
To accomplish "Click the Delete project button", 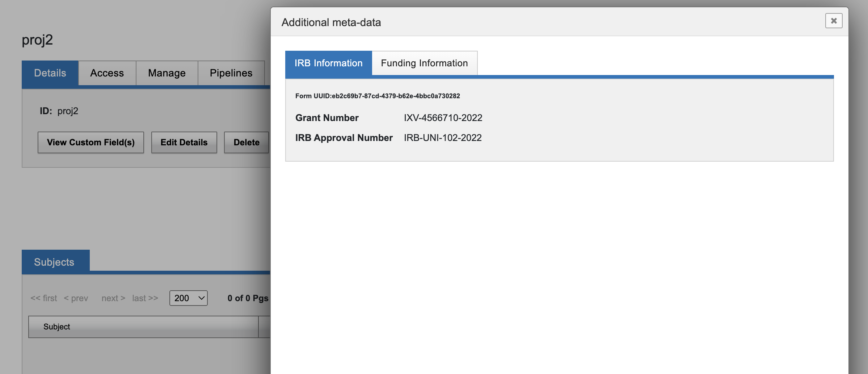I will (x=246, y=142).
